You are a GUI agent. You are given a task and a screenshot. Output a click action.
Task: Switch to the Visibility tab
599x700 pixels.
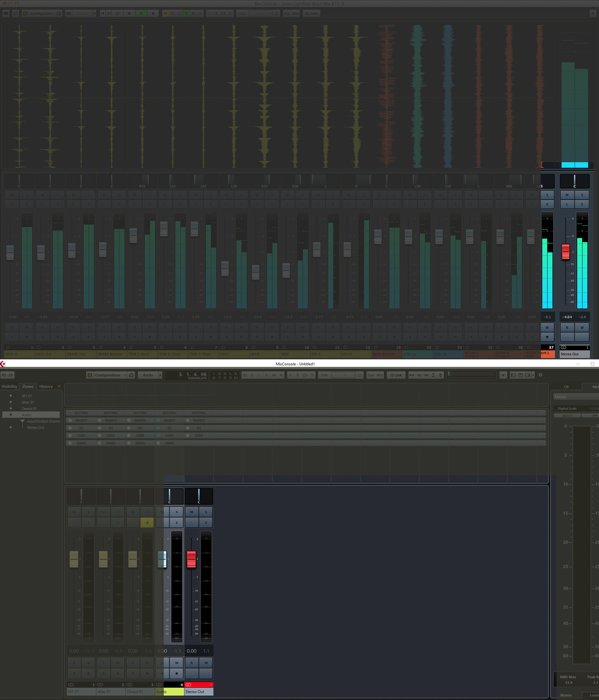click(x=9, y=386)
